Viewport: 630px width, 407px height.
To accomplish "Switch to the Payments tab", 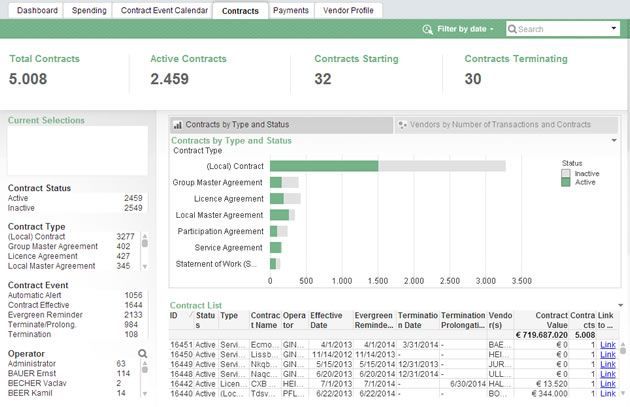I will 290,10.
